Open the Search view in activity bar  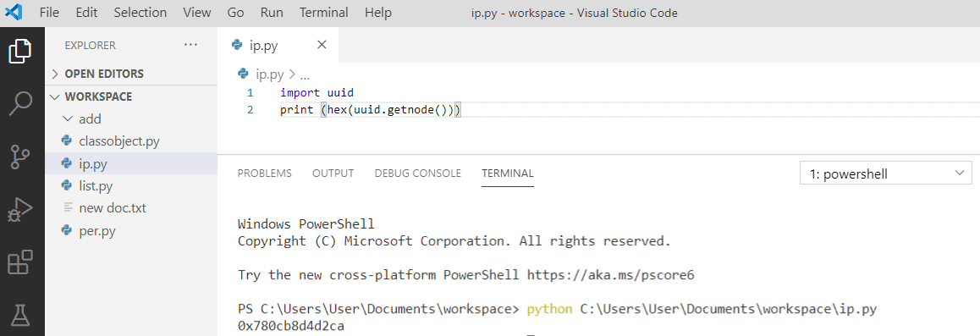tap(20, 104)
